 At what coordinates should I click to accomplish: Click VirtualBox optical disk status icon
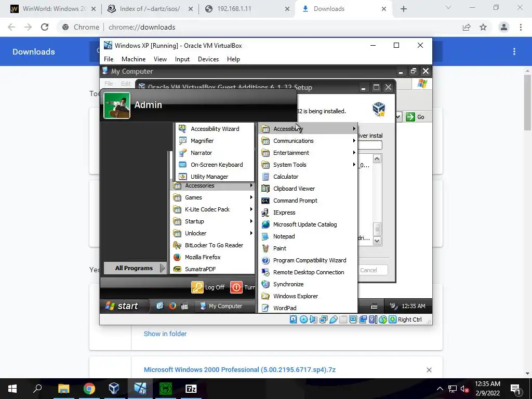click(303, 320)
